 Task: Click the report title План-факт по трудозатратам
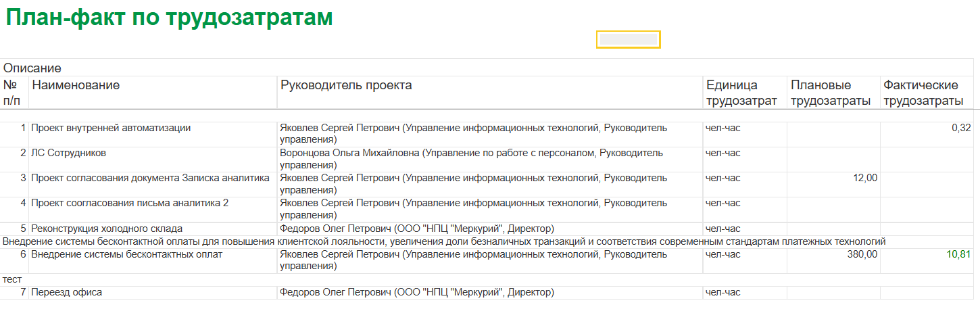coord(169,18)
